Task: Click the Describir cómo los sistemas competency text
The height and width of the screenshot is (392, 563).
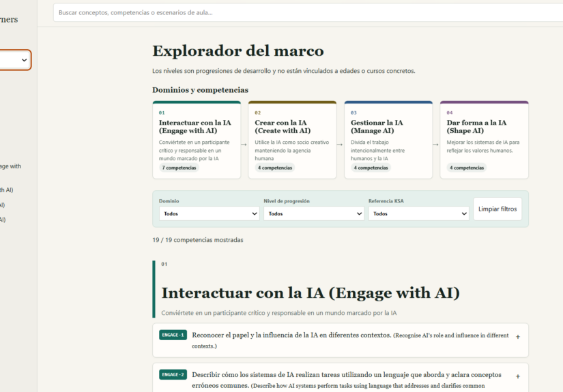Action: tap(347, 380)
